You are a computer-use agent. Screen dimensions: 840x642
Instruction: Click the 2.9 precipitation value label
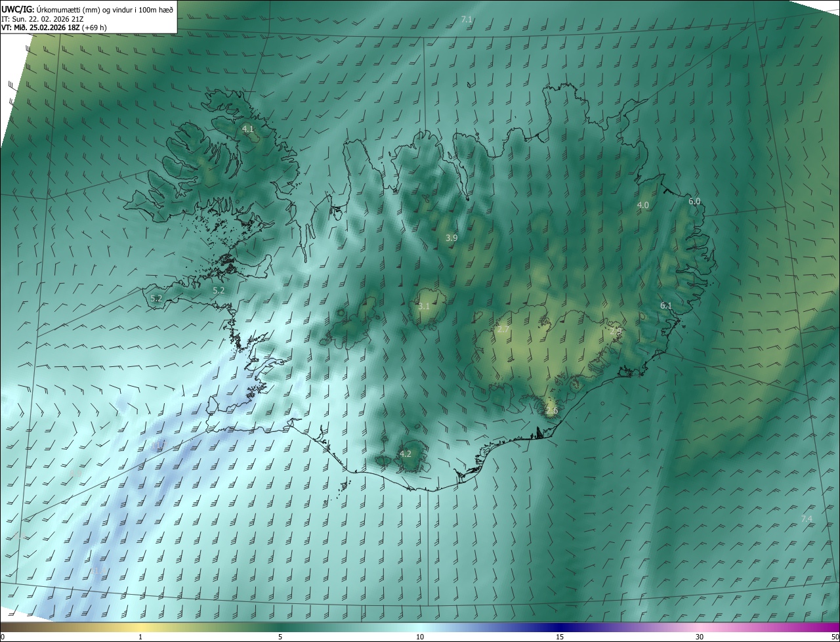[x=616, y=332]
